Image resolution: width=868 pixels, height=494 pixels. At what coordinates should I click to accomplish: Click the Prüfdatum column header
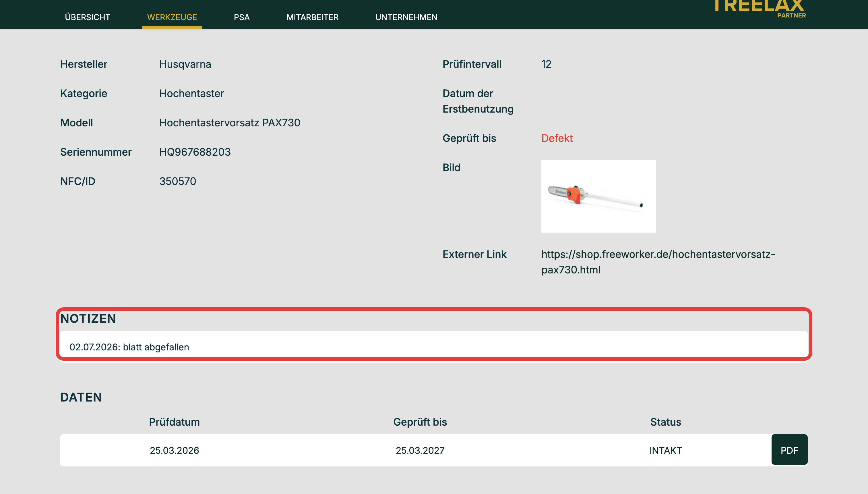coord(174,422)
